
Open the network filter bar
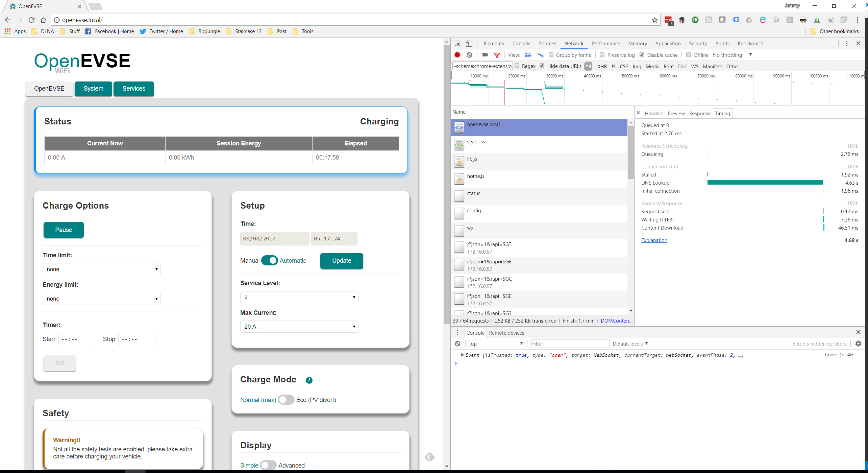click(497, 55)
